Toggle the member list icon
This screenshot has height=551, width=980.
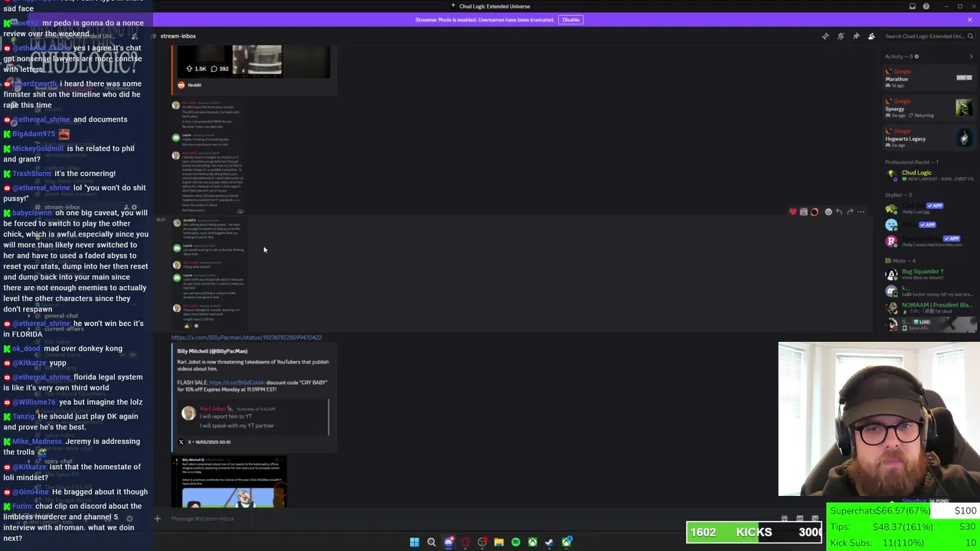[x=871, y=36]
